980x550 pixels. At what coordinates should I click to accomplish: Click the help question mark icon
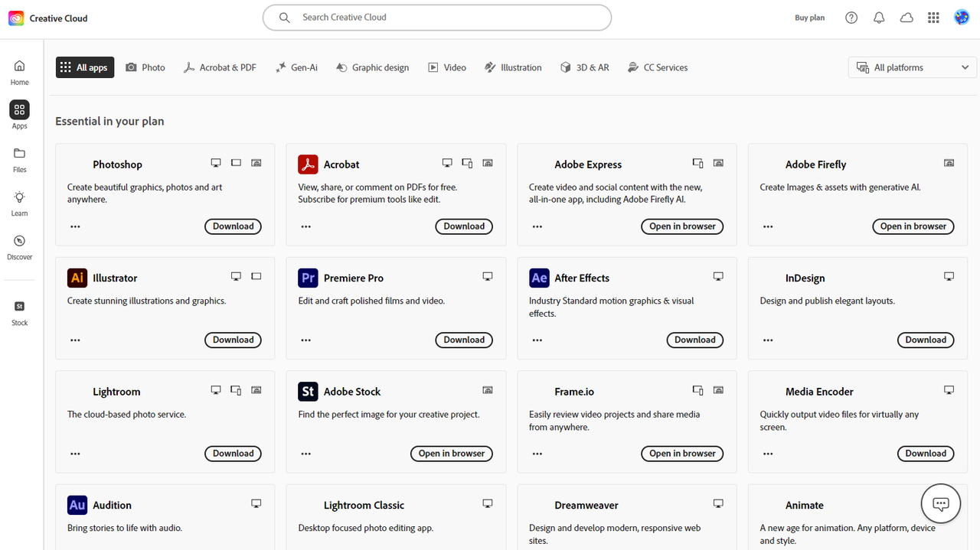(x=851, y=18)
